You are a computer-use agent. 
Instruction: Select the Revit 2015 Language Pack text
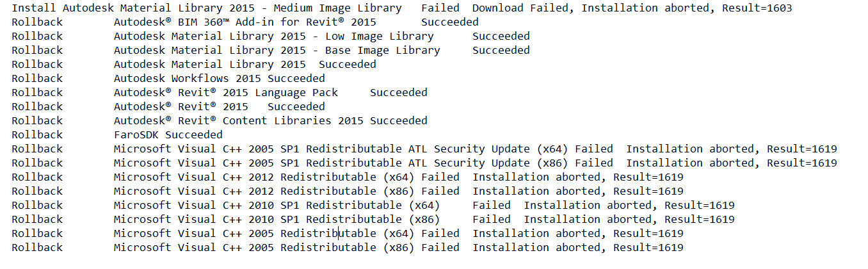point(225,93)
